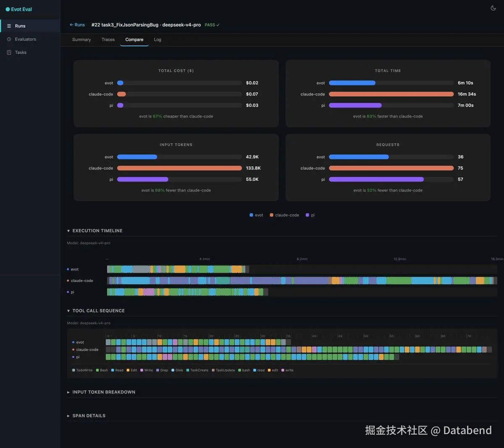
Task: Click the back arrow next to Runs
Action: [x=71, y=25]
